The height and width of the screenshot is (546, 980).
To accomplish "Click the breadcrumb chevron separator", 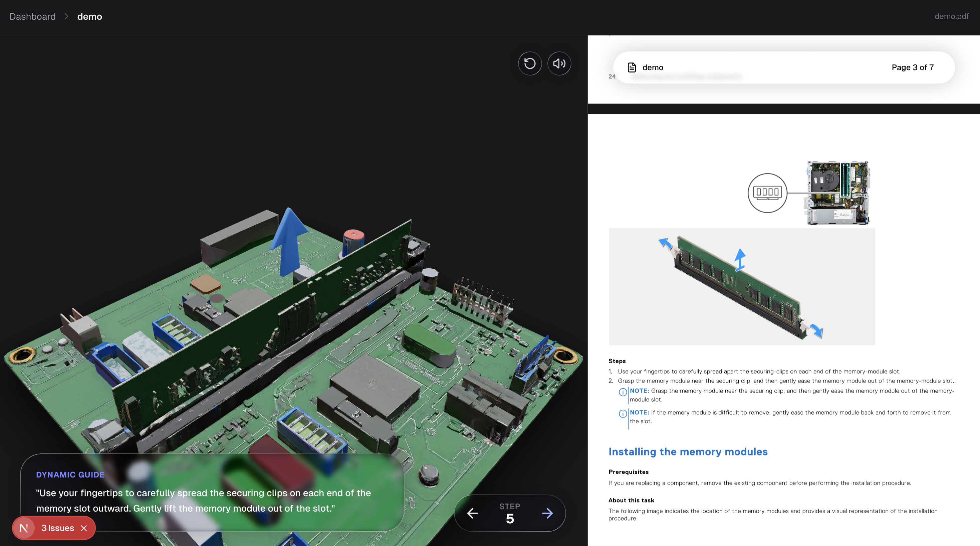I will [x=66, y=16].
